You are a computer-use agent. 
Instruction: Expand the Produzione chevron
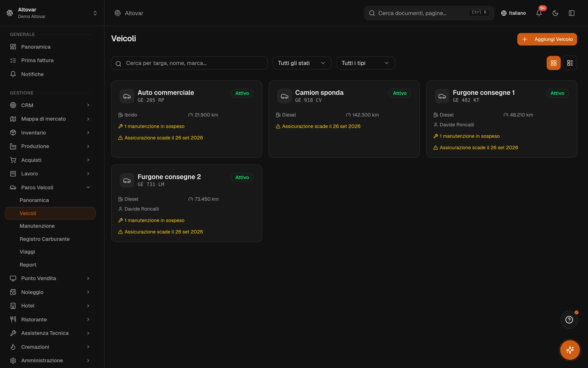click(88, 146)
